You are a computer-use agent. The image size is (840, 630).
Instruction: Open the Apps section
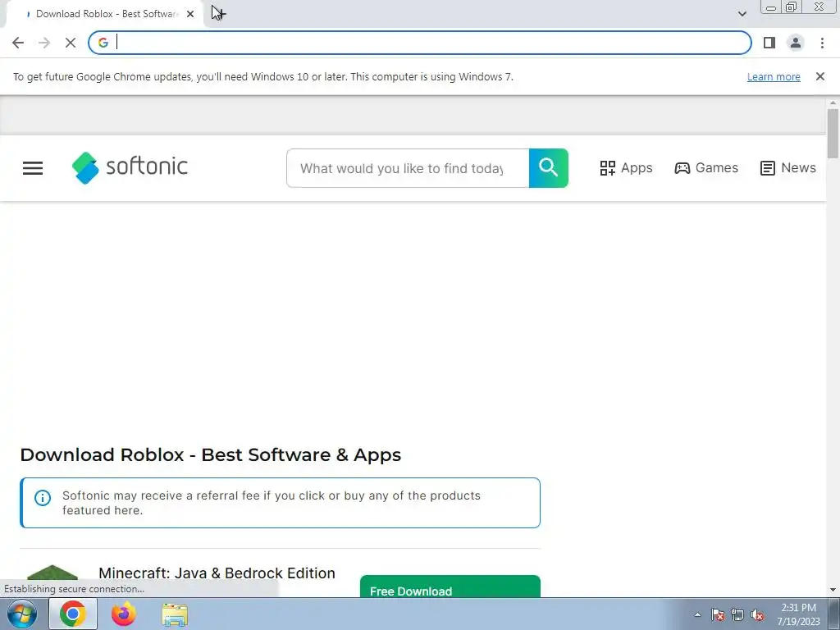pos(626,168)
